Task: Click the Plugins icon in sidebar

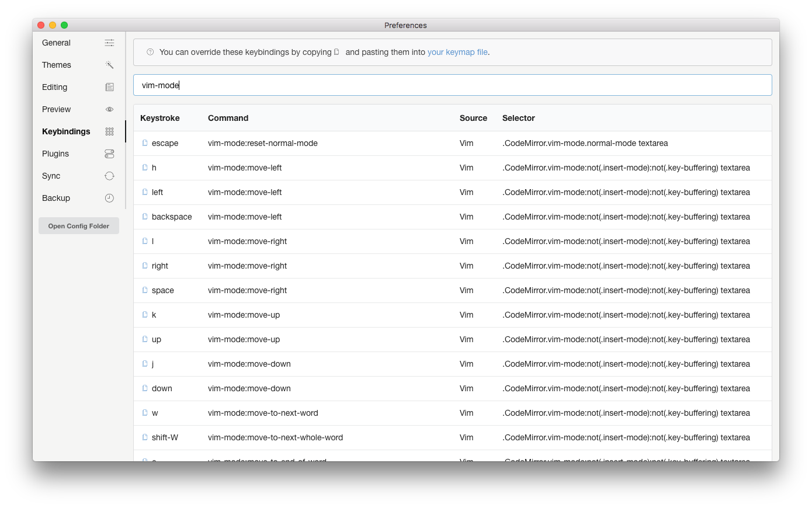Action: click(x=109, y=153)
